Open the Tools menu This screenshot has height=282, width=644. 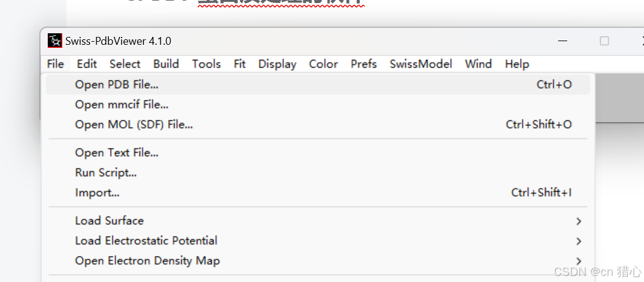206,64
